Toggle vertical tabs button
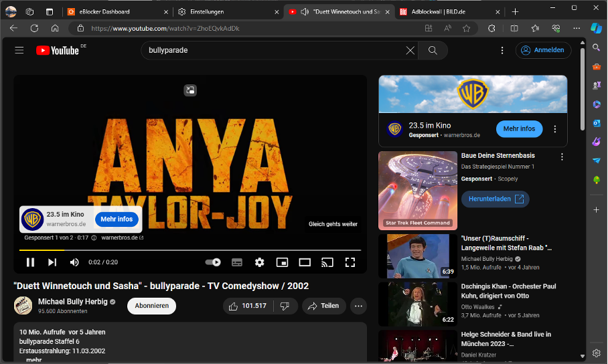The height and width of the screenshot is (364, 608). [x=50, y=12]
